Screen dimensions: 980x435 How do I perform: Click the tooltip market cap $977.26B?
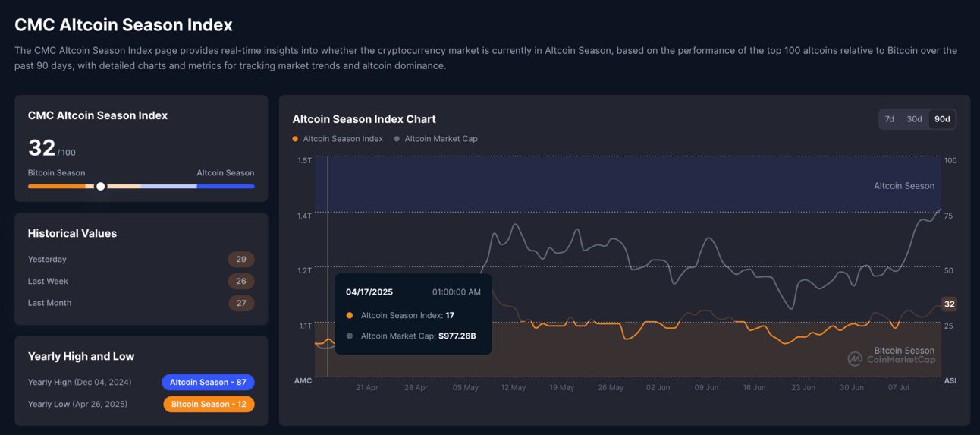click(x=457, y=336)
